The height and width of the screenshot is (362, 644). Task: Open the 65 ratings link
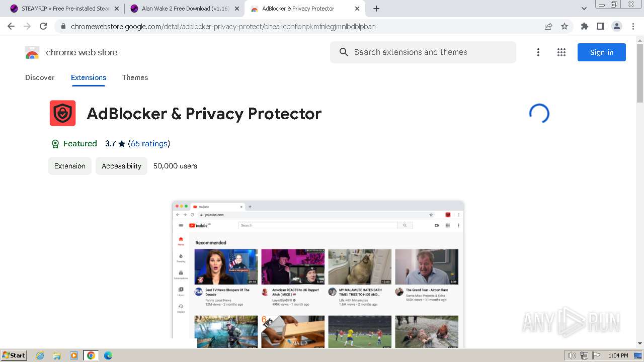(149, 144)
